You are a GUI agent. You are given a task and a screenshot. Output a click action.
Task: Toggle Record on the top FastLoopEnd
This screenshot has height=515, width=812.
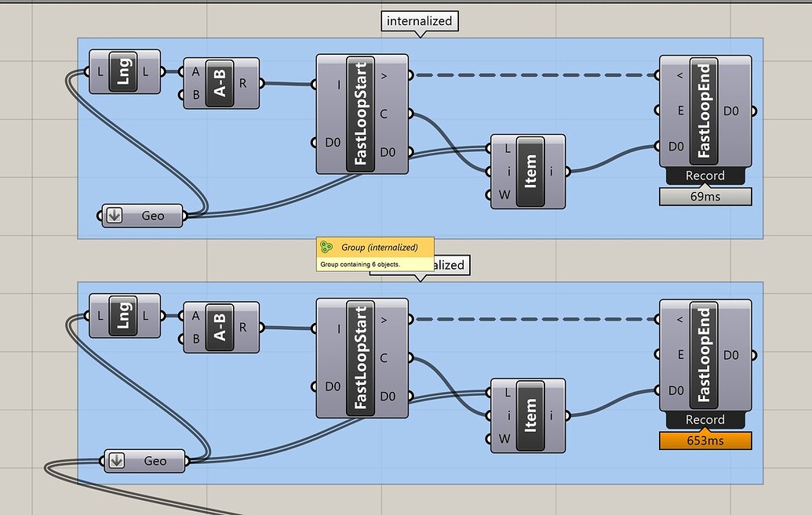pyautogui.click(x=705, y=176)
